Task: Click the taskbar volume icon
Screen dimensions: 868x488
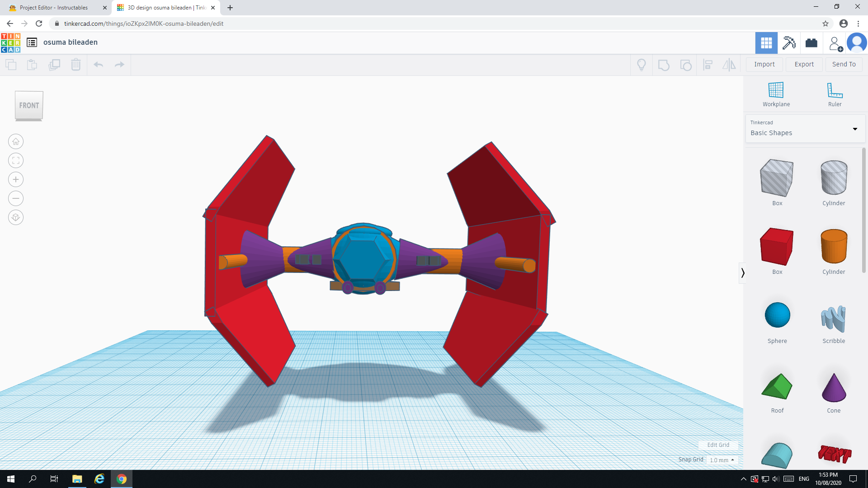Action: [x=776, y=479]
